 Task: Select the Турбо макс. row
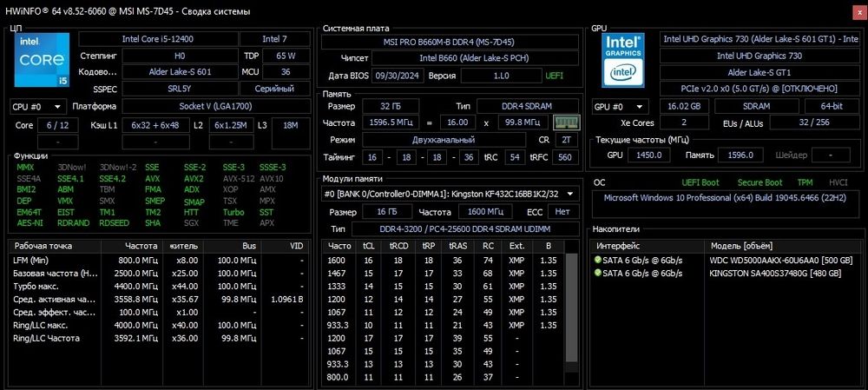159,287
